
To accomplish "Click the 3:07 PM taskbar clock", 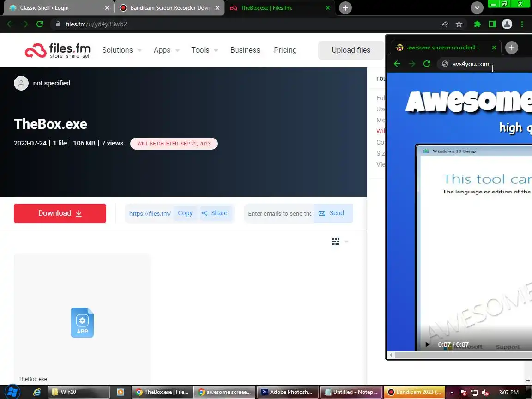I will click(x=508, y=393).
